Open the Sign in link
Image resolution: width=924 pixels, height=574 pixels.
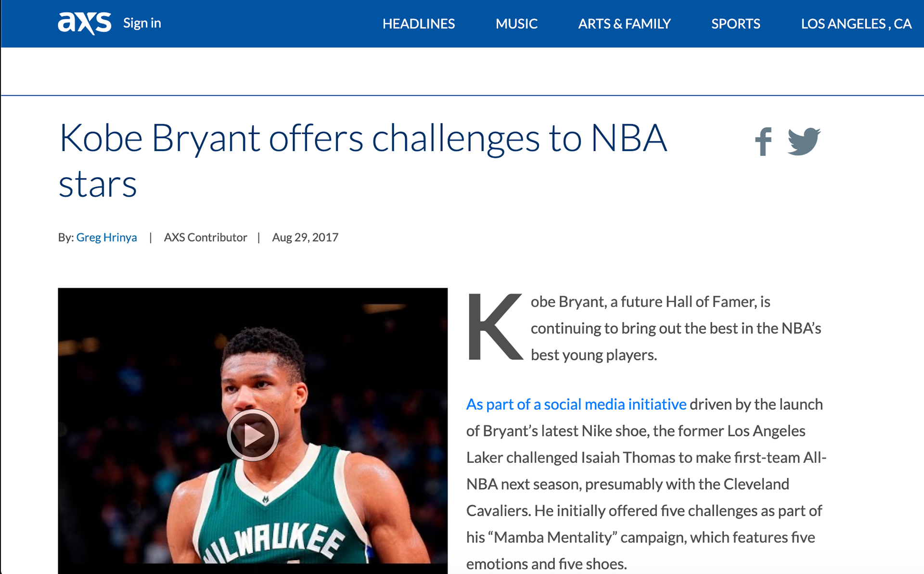click(x=142, y=23)
